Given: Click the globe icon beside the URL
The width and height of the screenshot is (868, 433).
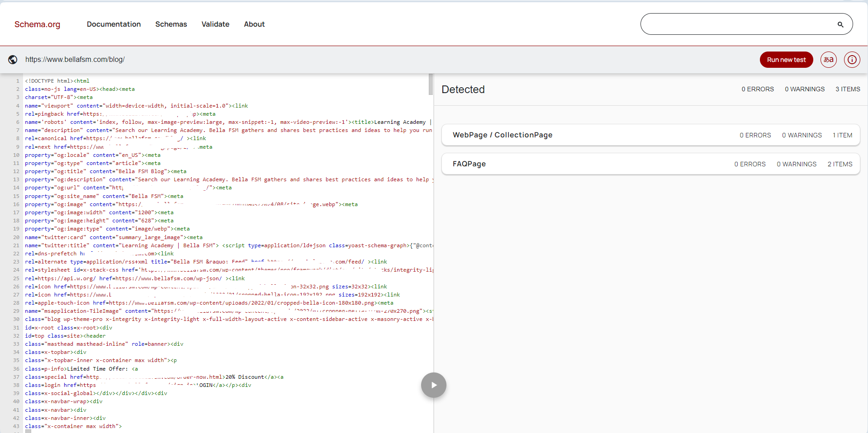Looking at the screenshot, I should point(13,60).
